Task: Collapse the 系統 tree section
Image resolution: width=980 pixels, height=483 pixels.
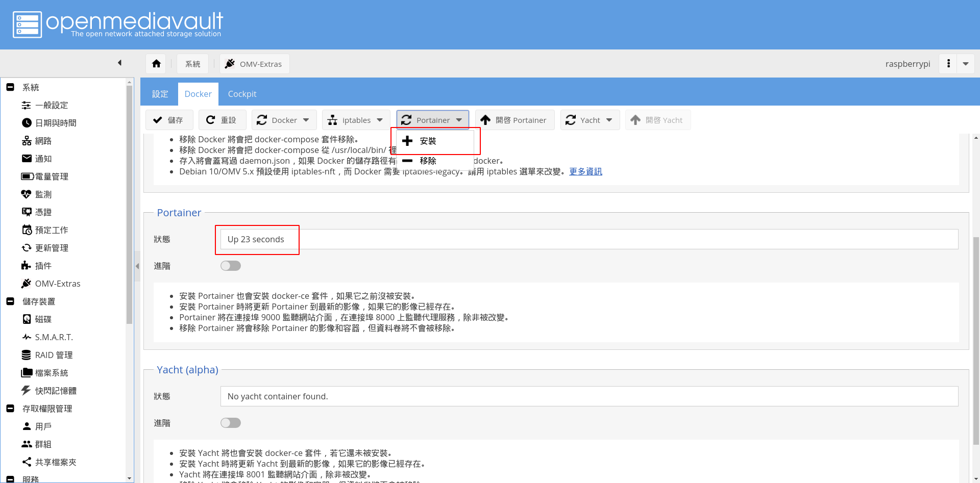Action: [10, 87]
